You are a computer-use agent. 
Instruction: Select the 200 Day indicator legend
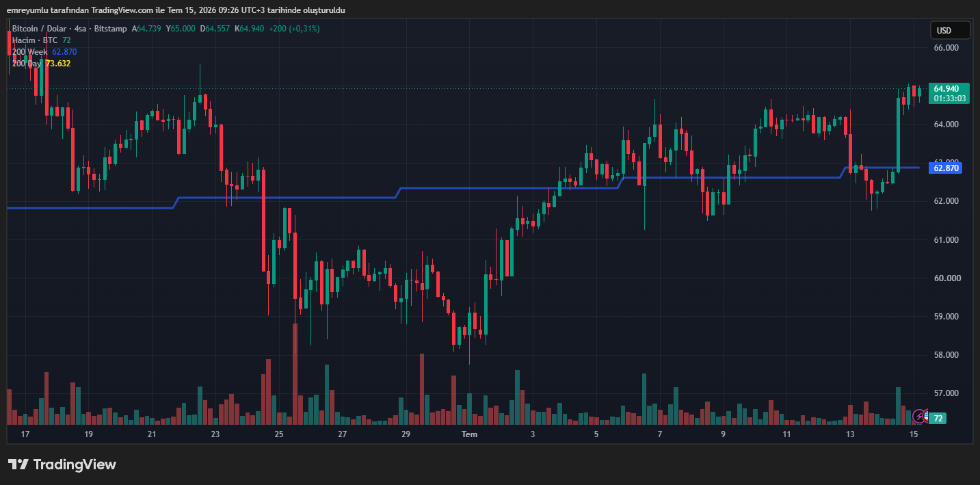[x=27, y=64]
